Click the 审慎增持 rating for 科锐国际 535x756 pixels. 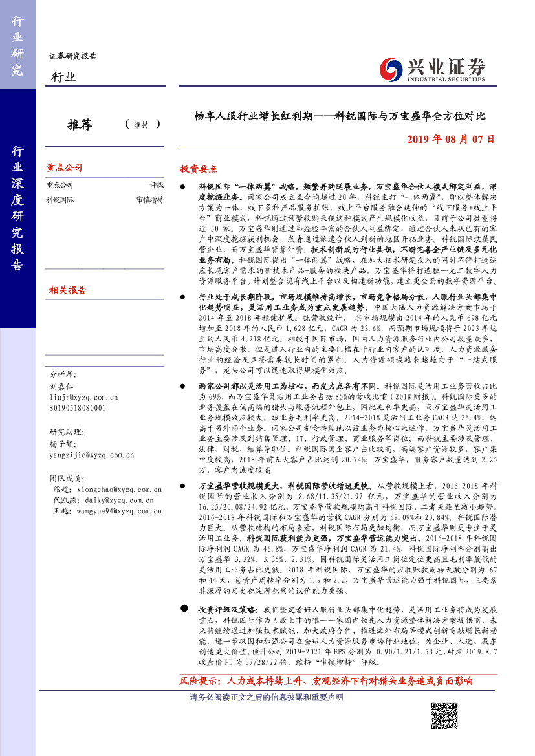click(x=149, y=200)
